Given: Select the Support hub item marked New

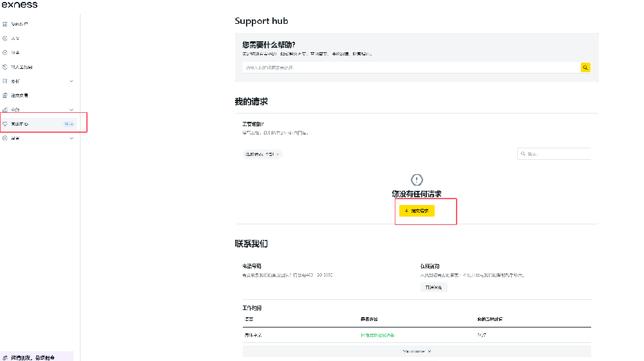Looking at the screenshot, I should click(39, 124).
